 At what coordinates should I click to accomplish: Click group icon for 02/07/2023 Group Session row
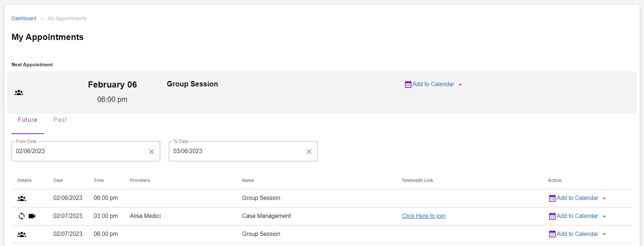coord(22,234)
